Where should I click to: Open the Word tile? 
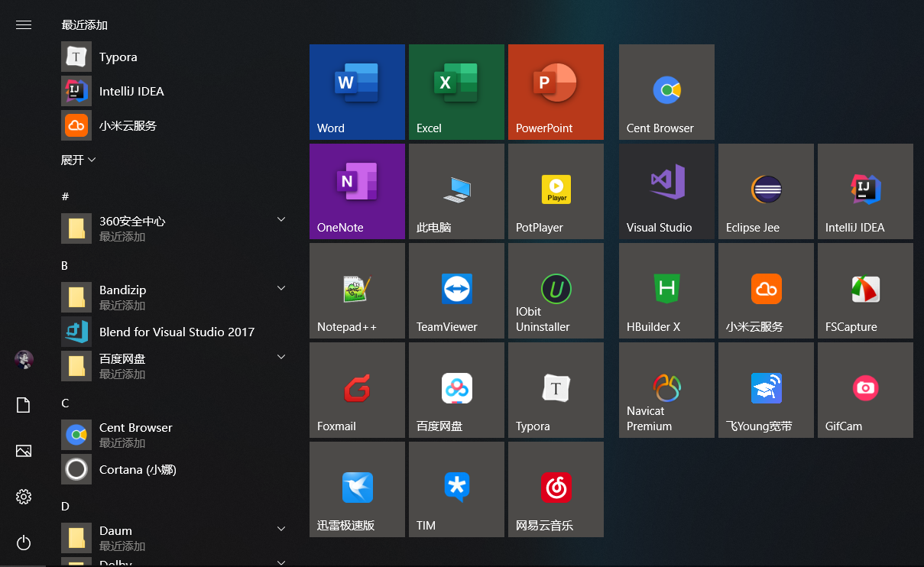[357, 92]
